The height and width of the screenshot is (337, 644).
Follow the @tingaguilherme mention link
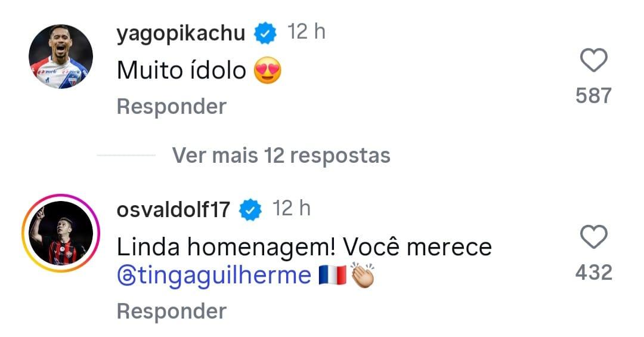[x=215, y=276]
